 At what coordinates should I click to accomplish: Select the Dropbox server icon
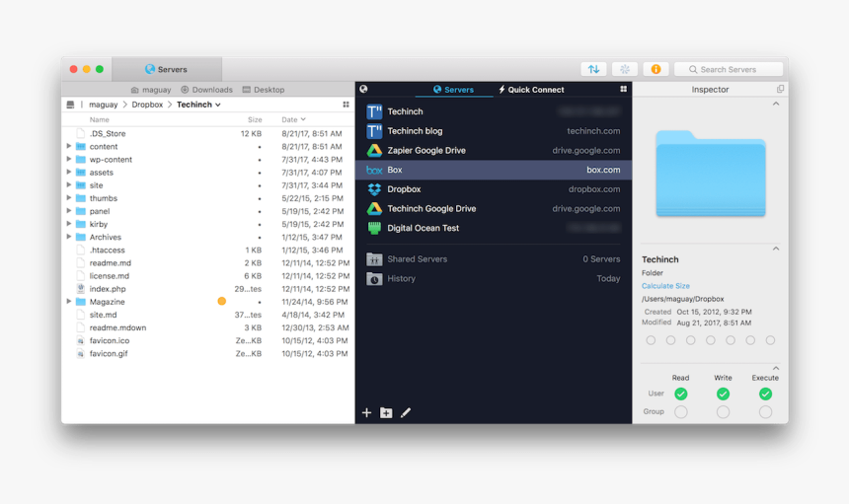tap(374, 189)
